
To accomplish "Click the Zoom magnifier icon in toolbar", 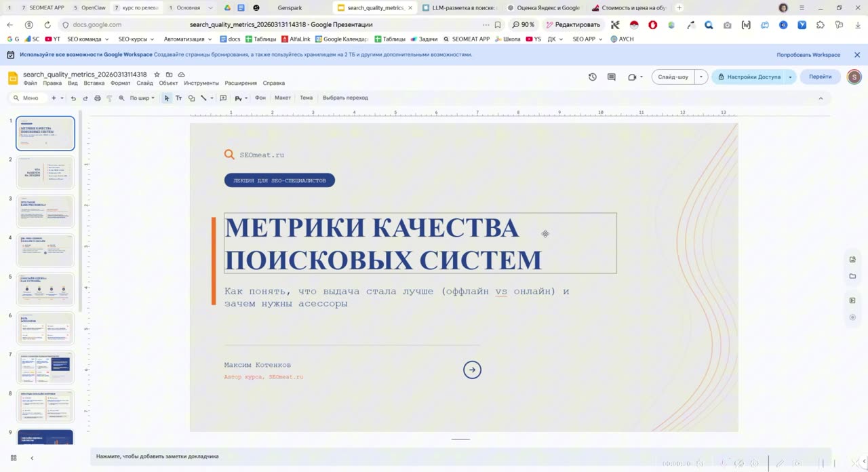I will (x=121, y=98).
